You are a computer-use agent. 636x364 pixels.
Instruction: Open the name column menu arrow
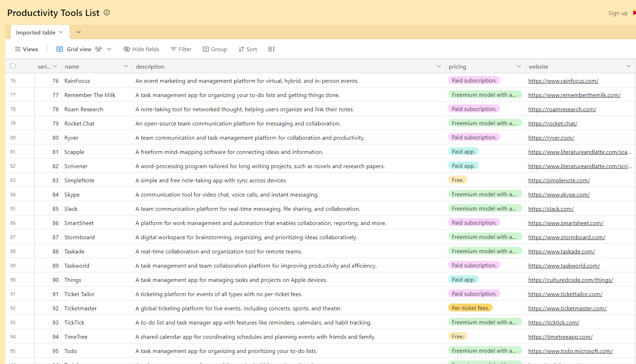(x=126, y=66)
